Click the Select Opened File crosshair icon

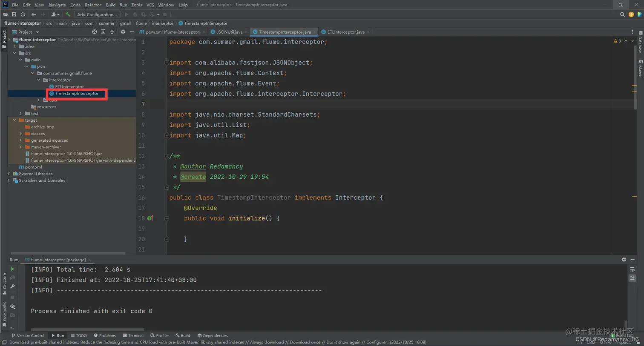click(x=95, y=32)
